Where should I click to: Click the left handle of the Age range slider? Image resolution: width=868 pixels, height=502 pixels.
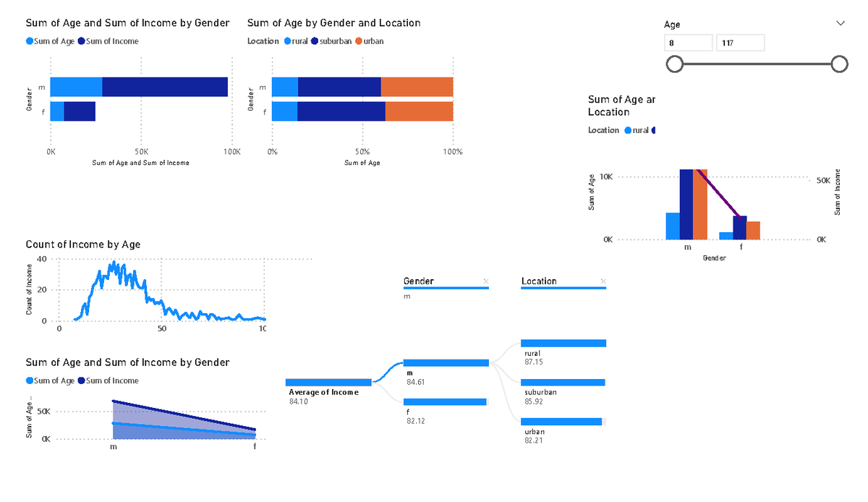[x=674, y=64]
